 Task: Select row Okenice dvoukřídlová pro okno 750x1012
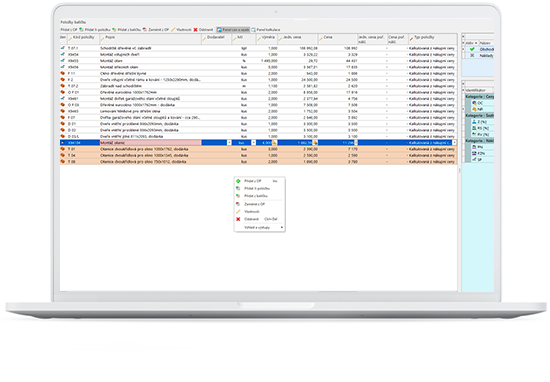pyautogui.click(x=258, y=162)
